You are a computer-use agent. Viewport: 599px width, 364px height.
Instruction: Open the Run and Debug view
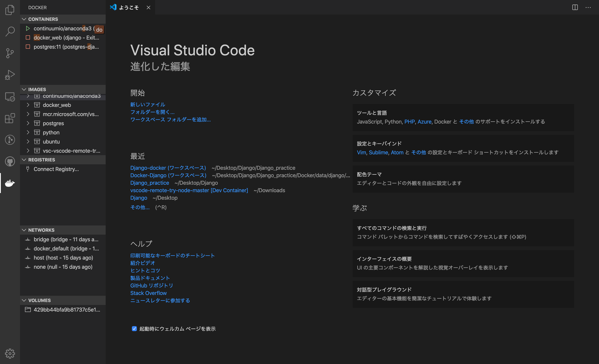tap(10, 75)
